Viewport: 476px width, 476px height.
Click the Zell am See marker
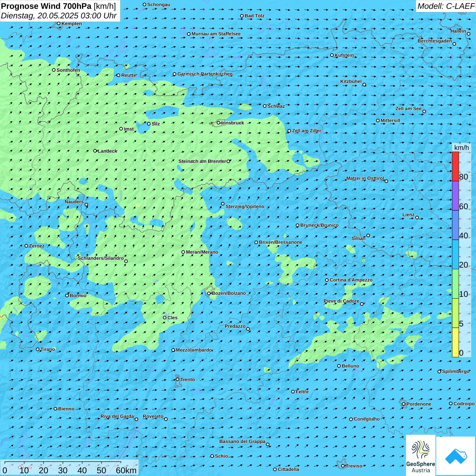pos(424,112)
